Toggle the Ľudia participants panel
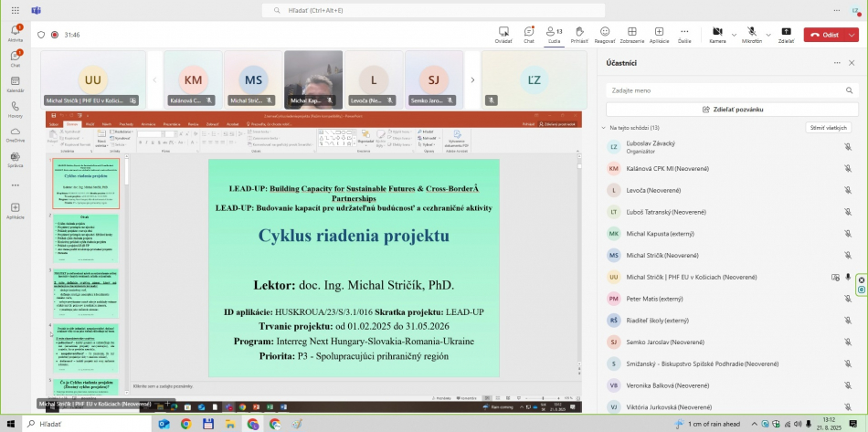Screen dimensions: 868x432 point(554,34)
